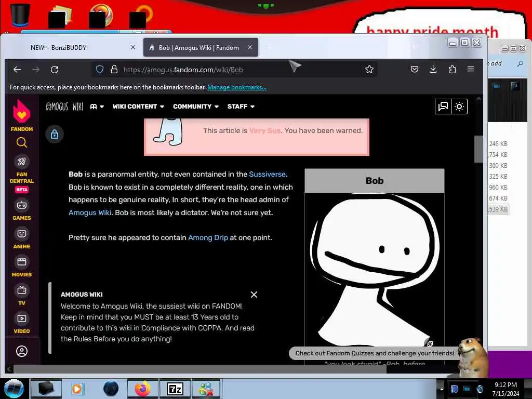Open the Firefox hamburger application menu
Screen dimensions: 532x399
(x=471, y=69)
